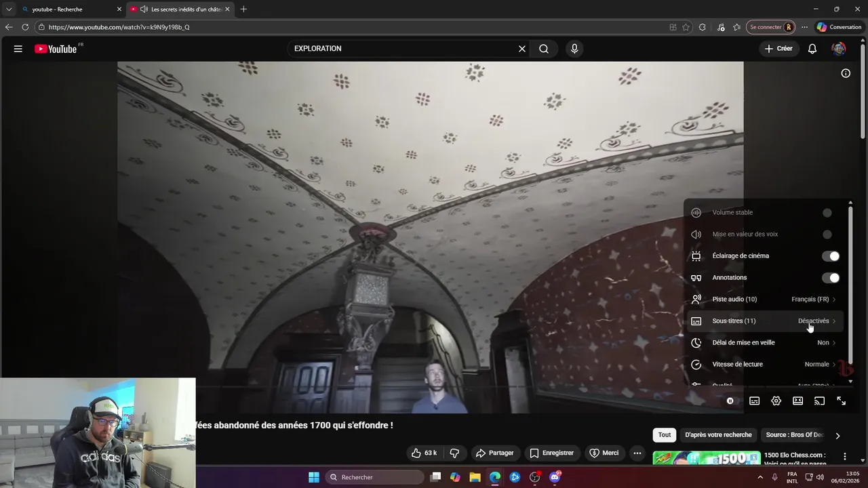Close settings via the player gear icon

click(x=776, y=401)
